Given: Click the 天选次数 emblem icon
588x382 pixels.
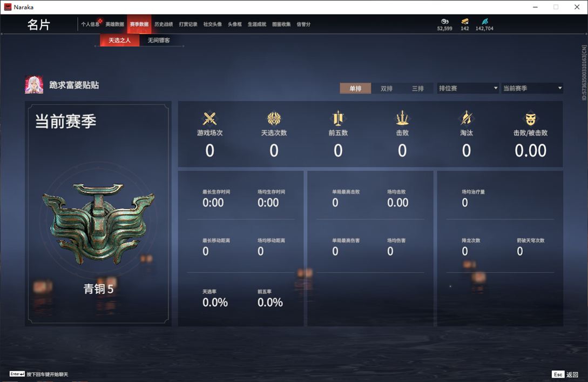Looking at the screenshot, I should [x=274, y=118].
